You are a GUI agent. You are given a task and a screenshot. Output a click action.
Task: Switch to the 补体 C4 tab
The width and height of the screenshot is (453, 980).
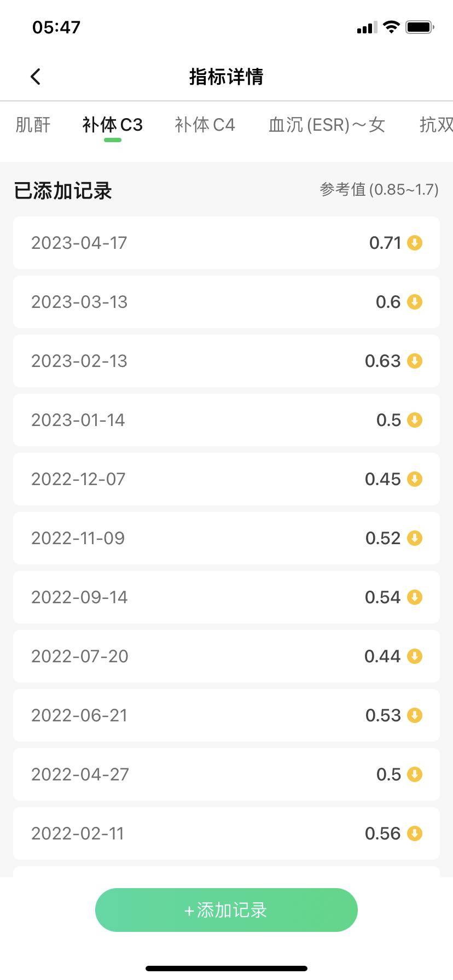tap(205, 125)
